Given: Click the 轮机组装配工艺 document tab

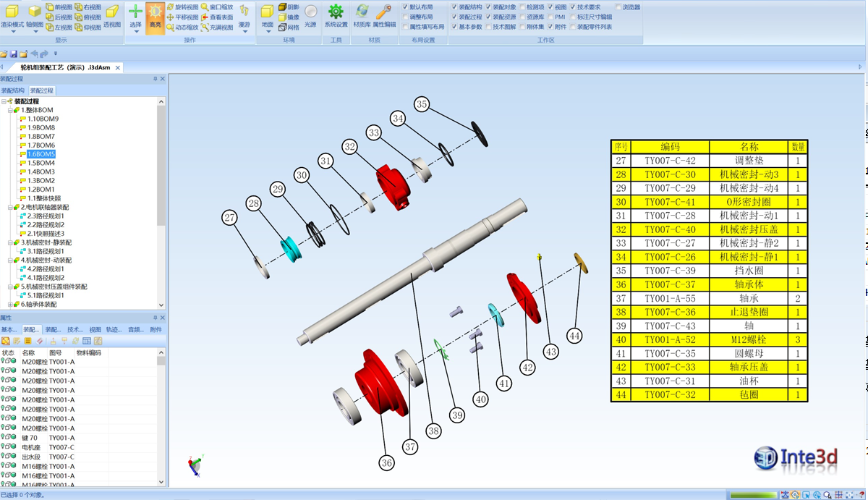Looking at the screenshot, I should (64, 67).
